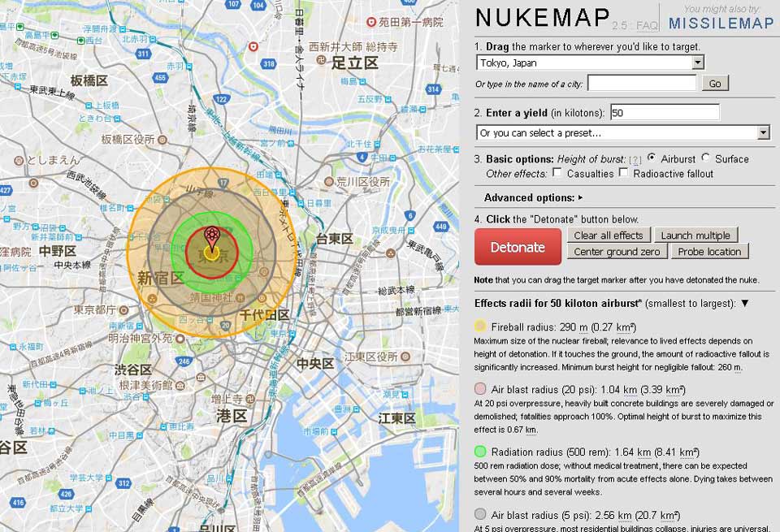Click the 西新井大師 総持寺 temple map icon

[x=321, y=60]
